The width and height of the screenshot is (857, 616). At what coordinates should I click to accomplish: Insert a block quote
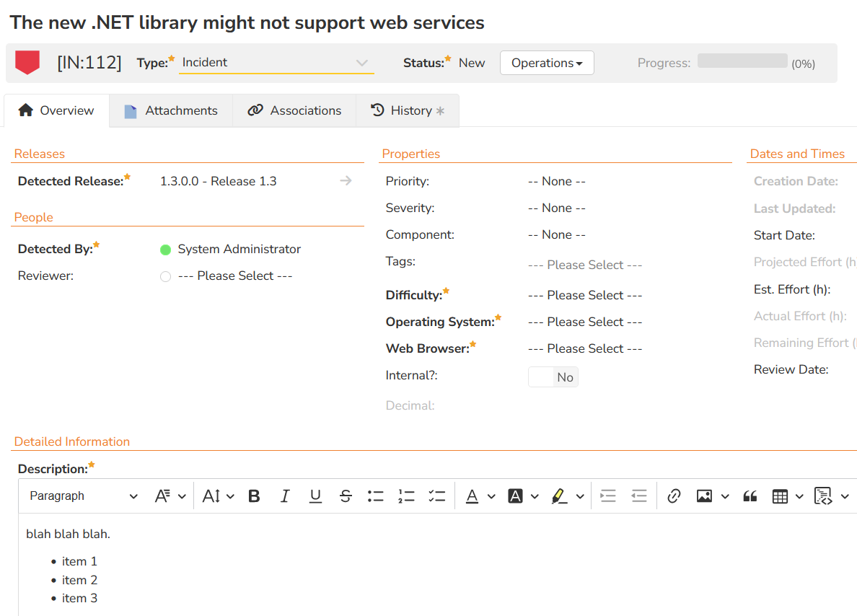coord(750,496)
